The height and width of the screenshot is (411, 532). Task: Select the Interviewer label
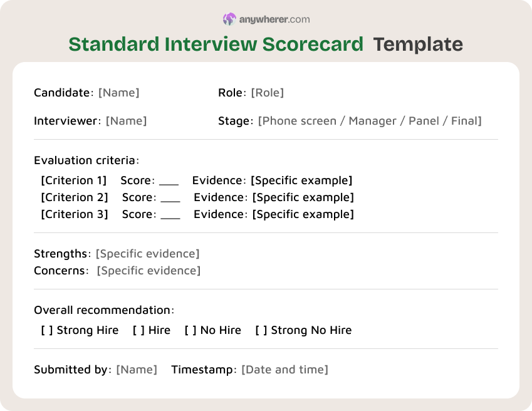tap(68, 121)
